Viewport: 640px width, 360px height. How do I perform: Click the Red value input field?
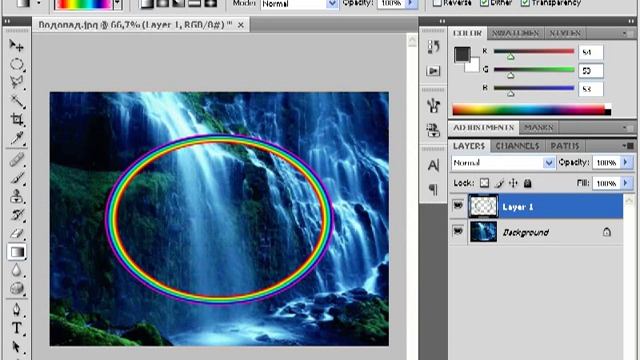point(591,52)
